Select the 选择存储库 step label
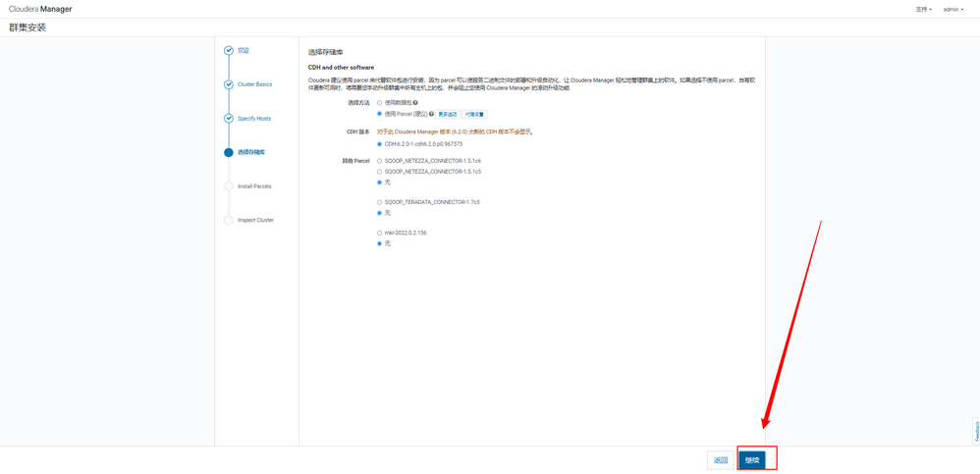The height and width of the screenshot is (474, 980). click(251, 152)
